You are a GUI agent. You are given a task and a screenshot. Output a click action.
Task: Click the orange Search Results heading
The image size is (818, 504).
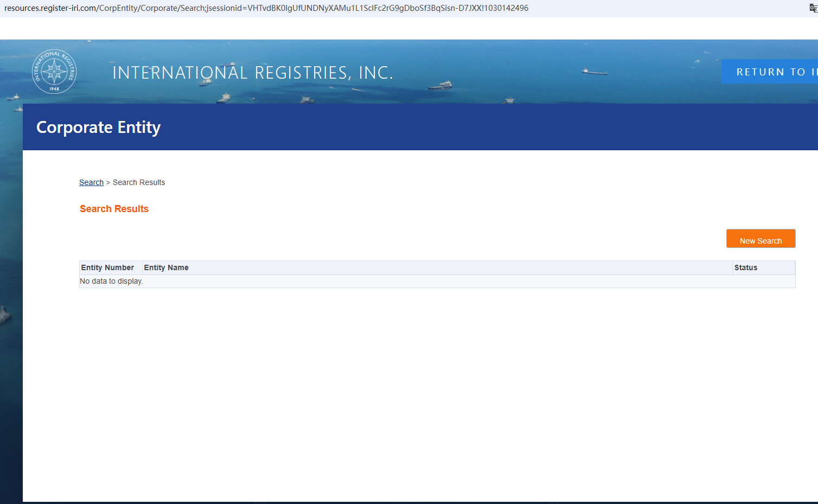click(114, 209)
